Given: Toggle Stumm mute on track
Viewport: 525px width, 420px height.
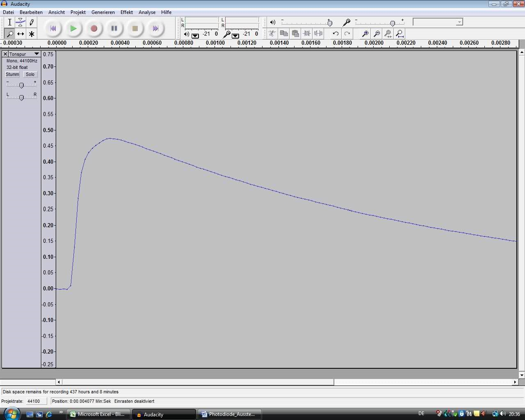Looking at the screenshot, I should [12, 74].
